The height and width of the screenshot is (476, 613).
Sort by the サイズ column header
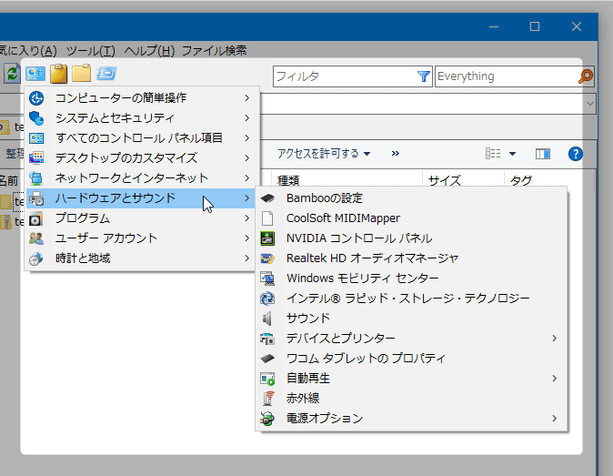[445, 181]
